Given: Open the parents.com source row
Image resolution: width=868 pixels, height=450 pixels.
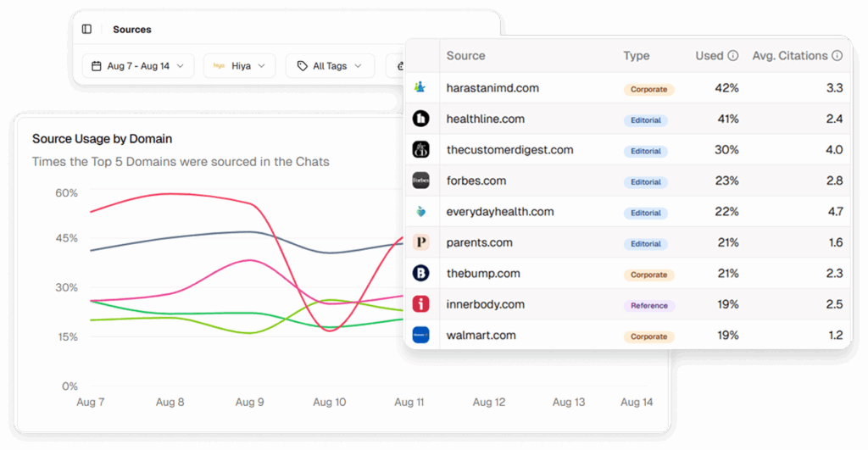Looking at the screenshot, I should click(x=628, y=242).
